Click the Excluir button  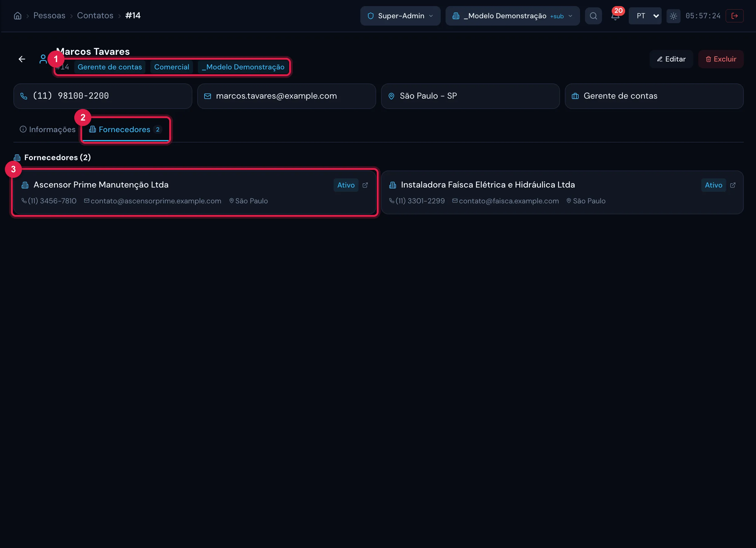(x=721, y=59)
